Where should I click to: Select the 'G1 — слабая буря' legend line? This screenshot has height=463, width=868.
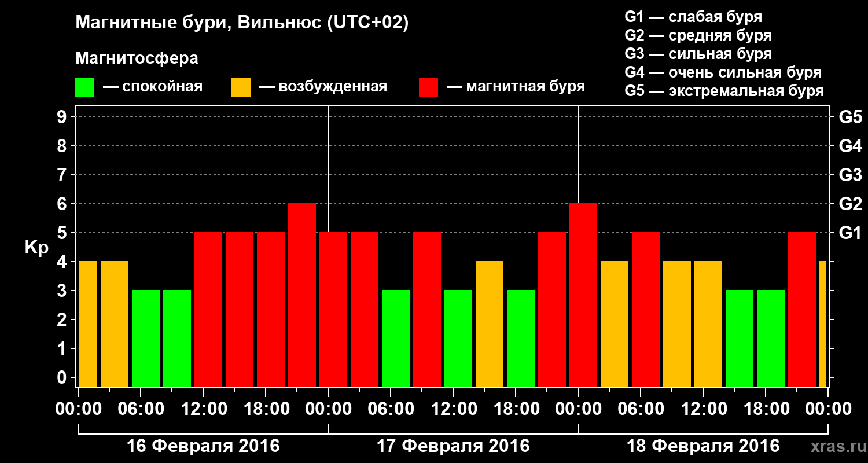pyautogui.click(x=693, y=17)
